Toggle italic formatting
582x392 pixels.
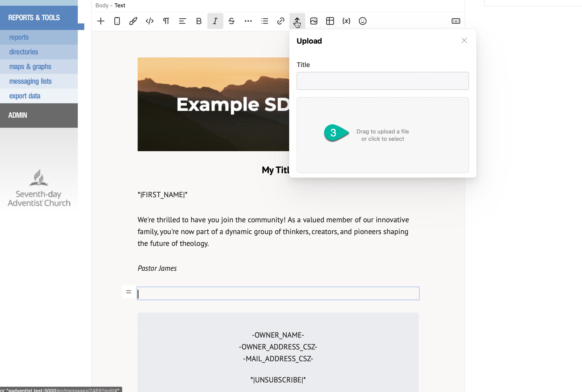tap(215, 21)
